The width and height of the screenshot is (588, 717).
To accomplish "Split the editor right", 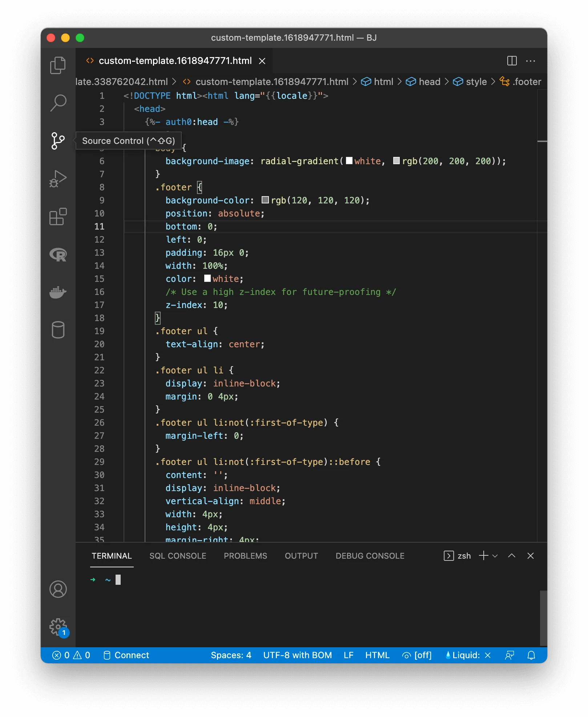I will 512,61.
